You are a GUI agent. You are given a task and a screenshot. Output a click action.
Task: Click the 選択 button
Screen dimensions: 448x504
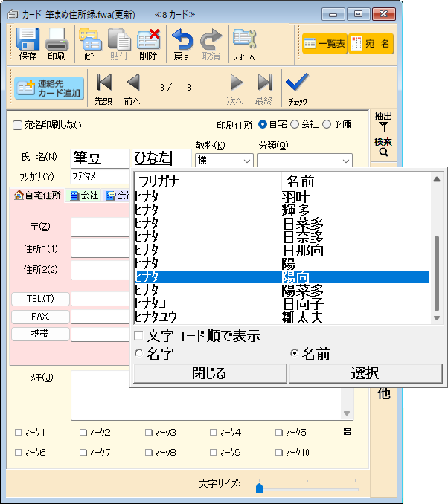point(365,373)
